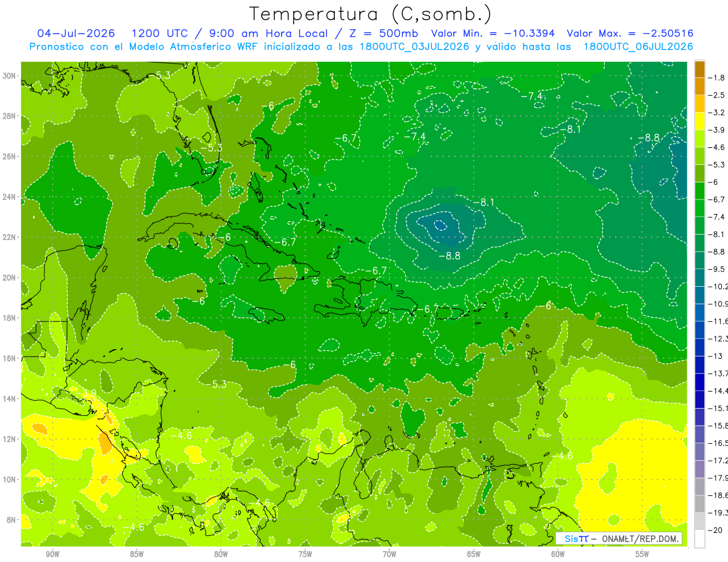Click the 12N latitude axis label
The image size is (728, 562).
tap(10, 439)
